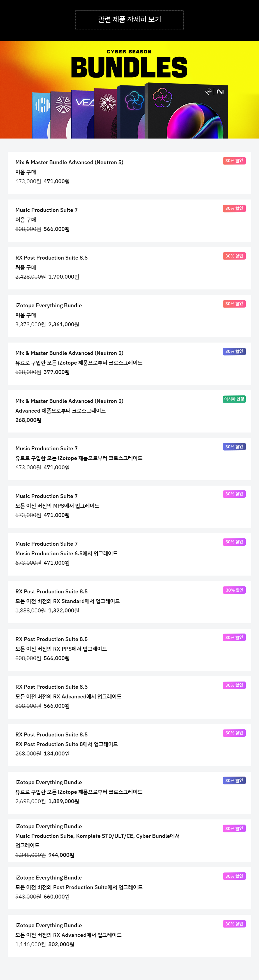Click the 관련 제품 자세히 보기 button
Viewport: 259px width, 980px height.
pyautogui.click(x=129, y=20)
